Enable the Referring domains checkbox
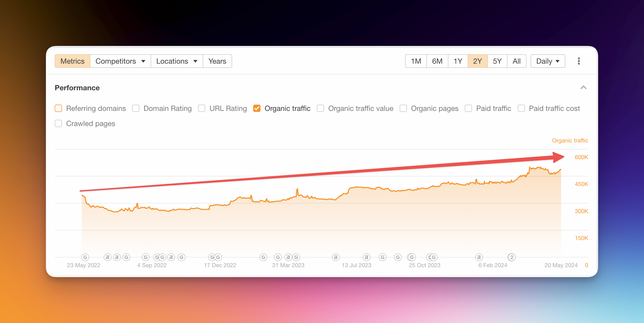Viewport: 644px width, 323px height. coord(58,108)
